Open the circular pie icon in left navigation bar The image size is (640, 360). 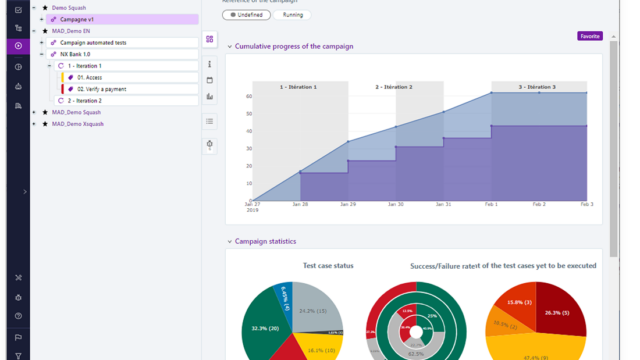pos(18,67)
